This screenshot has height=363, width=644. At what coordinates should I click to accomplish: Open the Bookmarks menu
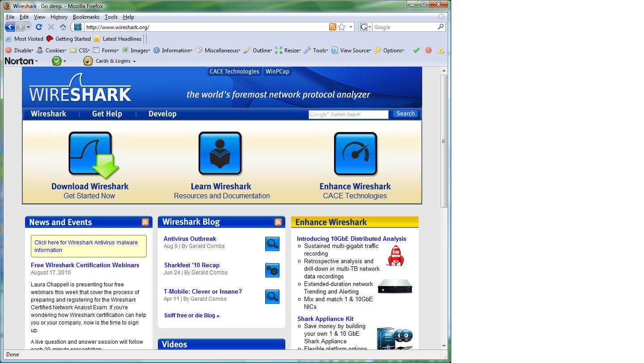click(86, 17)
